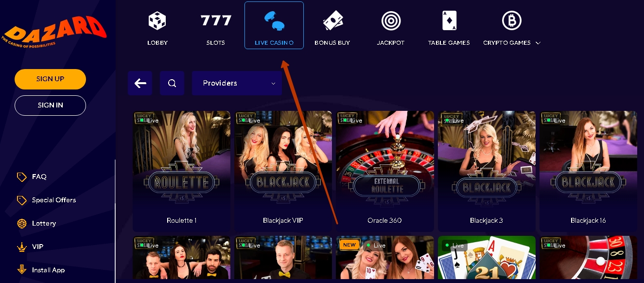Launch the Roulette 1 live game
This screenshot has width=644, height=283.
182,171
